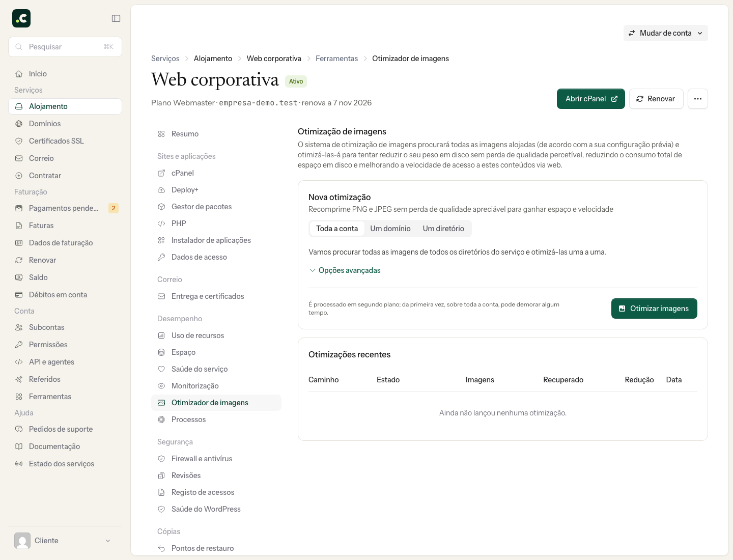Open the Cliente user menu chevron
The image size is (733, 560).
click(108, 541)
